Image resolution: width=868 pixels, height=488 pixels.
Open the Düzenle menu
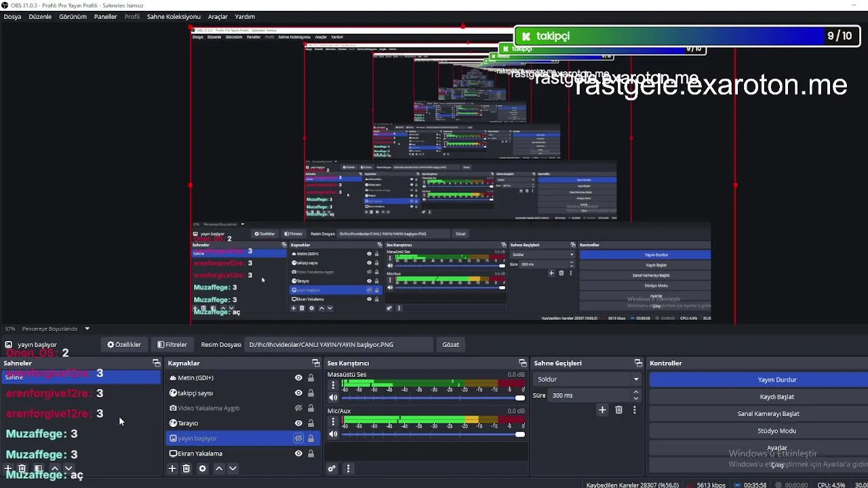tap(40, 16)
